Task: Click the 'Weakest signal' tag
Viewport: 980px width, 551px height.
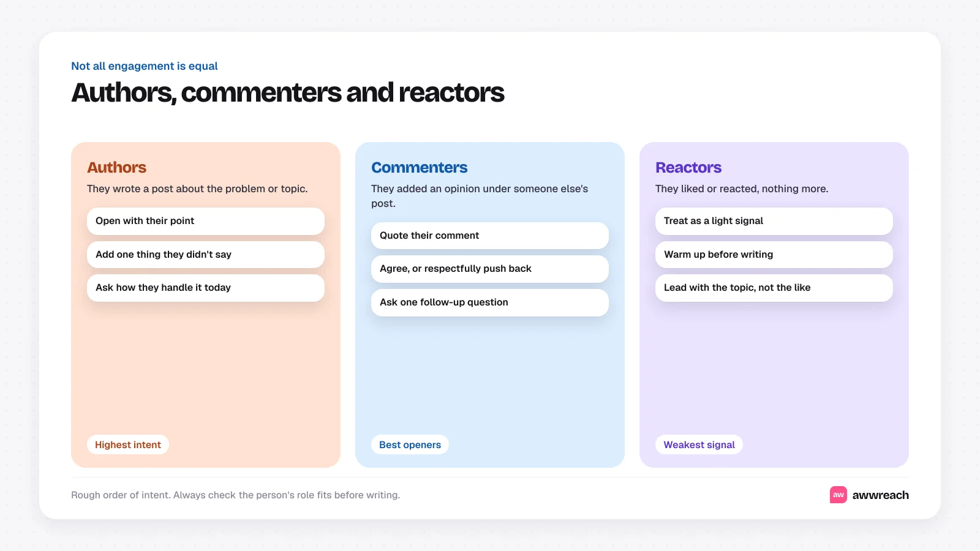Action: pos(699,444)
